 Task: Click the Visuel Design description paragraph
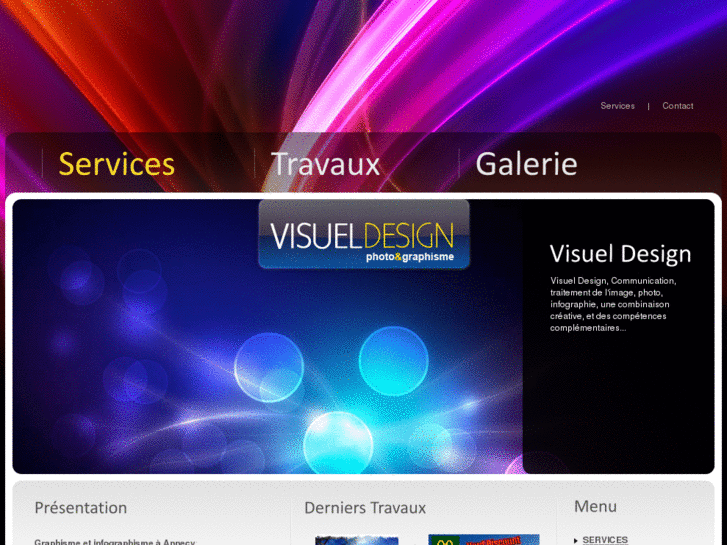[x=613, y=304]
